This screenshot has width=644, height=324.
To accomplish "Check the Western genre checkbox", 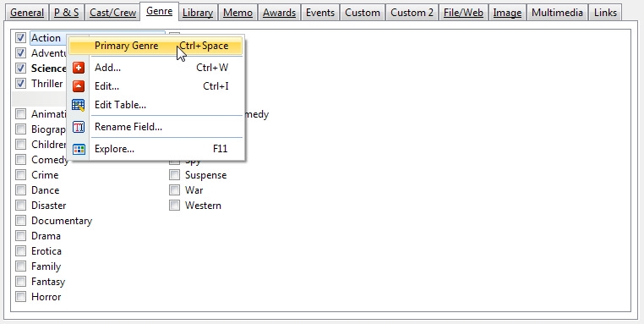I will (175, 206).
